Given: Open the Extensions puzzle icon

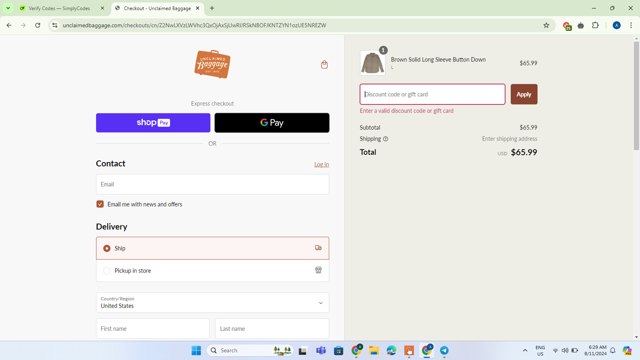Looking at the screenshot, I should coord(595,25).
